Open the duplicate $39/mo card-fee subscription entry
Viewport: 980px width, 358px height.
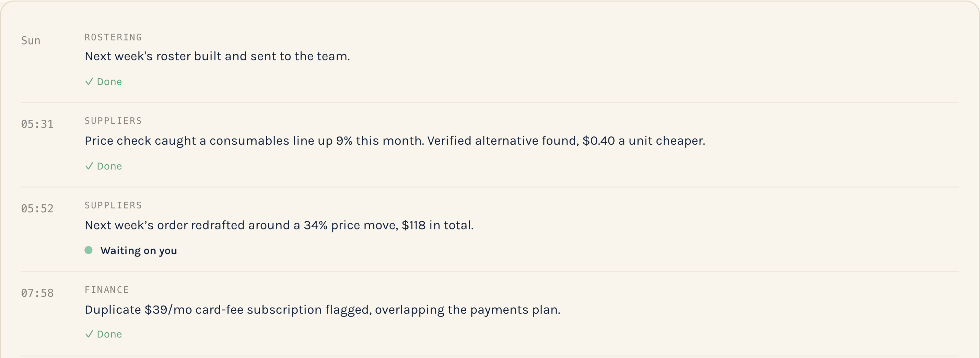point(323,310)
